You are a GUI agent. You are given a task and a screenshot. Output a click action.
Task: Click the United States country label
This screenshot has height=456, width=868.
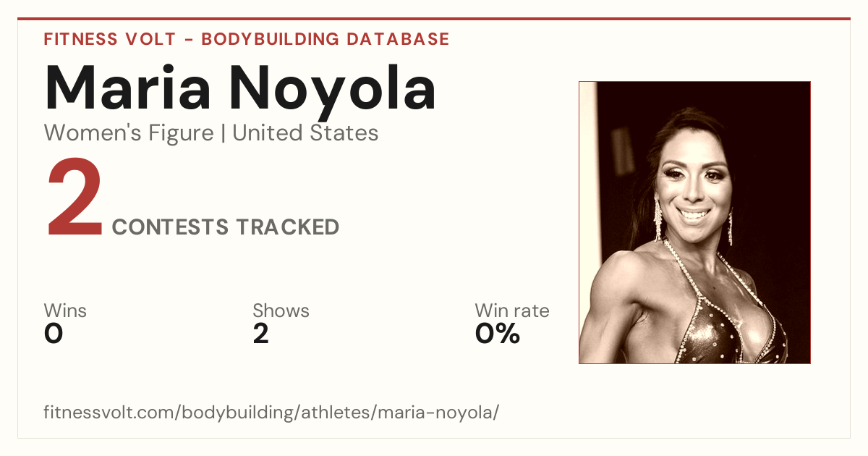(x=305, y=133)
